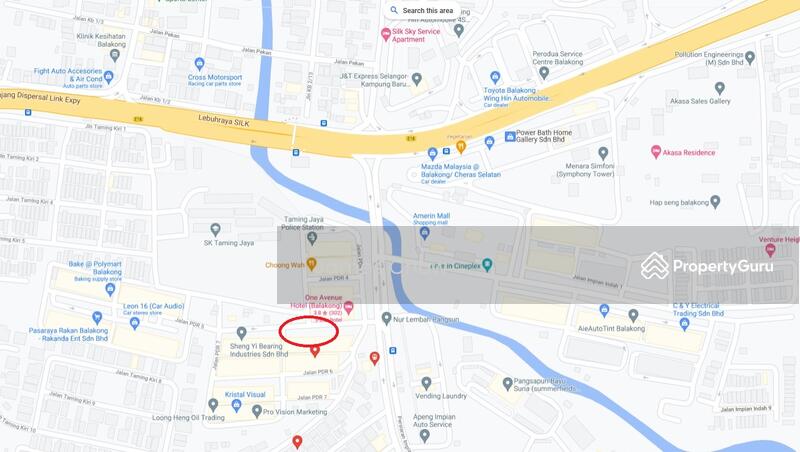Click the red marker beside Sheng Yi Bearing
The image size is (800, 452).
[315, 350]
